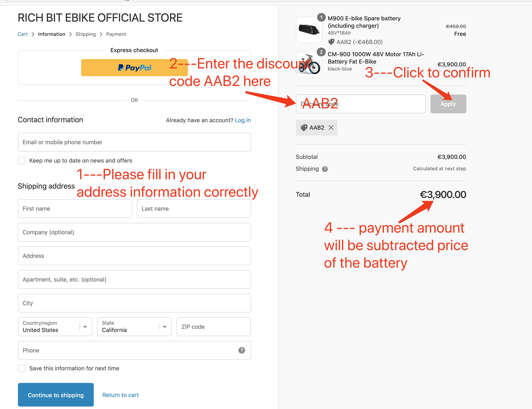Click the PayPal express checkout button
Screen dimensions: 532x409
[135, 67]
